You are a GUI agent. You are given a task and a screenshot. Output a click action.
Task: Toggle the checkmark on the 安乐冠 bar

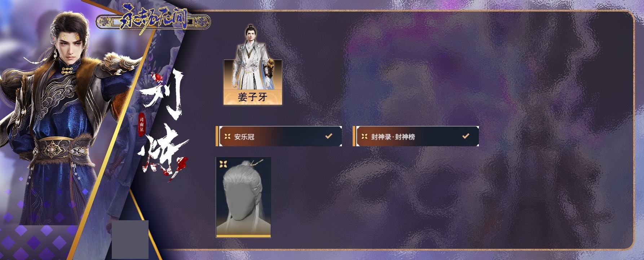[x=328, y=136]
